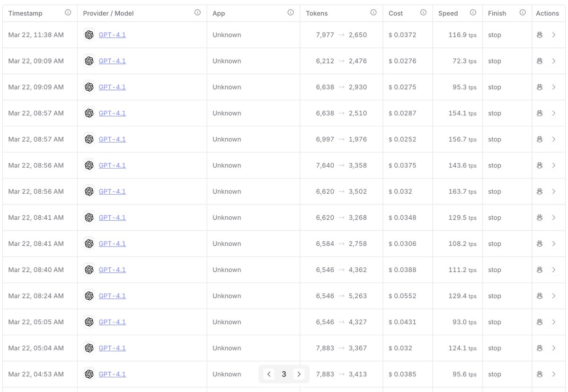This screenshot has height=392, width=568.
Task: Open the GPT-4.1 link on the 08:24 AM row
Action: pyautogui.click(x=112, y=296)
